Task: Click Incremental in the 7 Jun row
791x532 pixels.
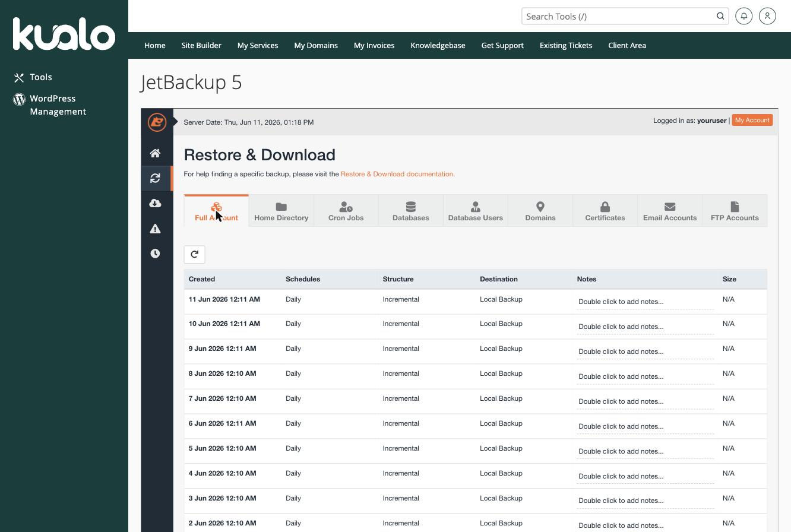Action: (401, 398)
